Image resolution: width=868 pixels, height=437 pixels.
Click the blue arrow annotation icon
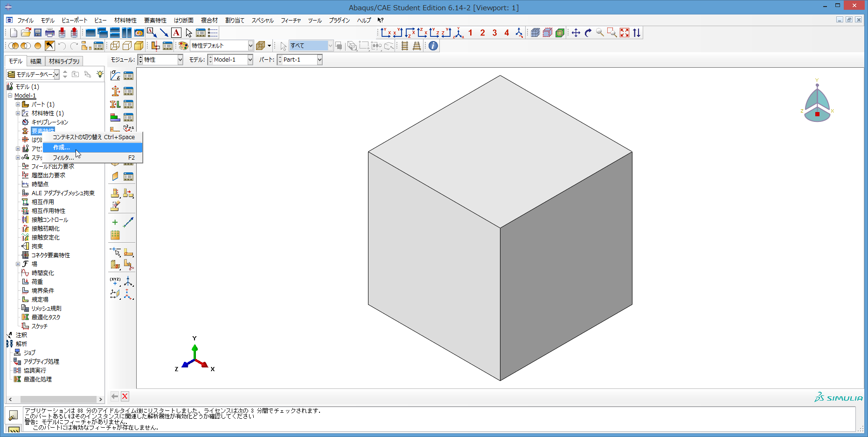coord(164,33)
